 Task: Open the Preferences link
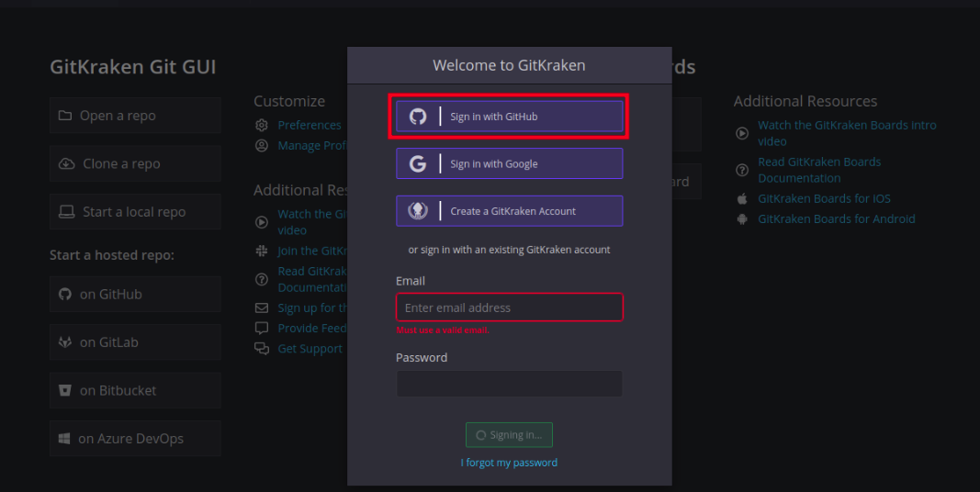pos(310,125)
